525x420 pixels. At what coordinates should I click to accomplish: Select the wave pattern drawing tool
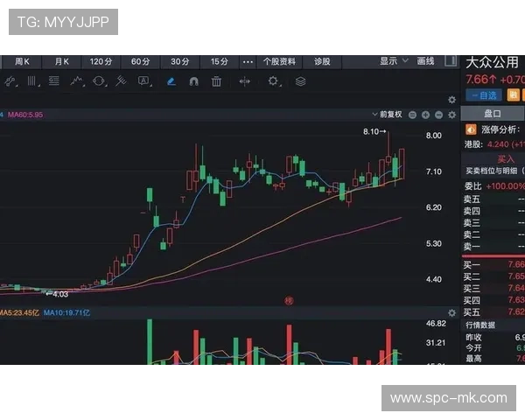point(77,81)
